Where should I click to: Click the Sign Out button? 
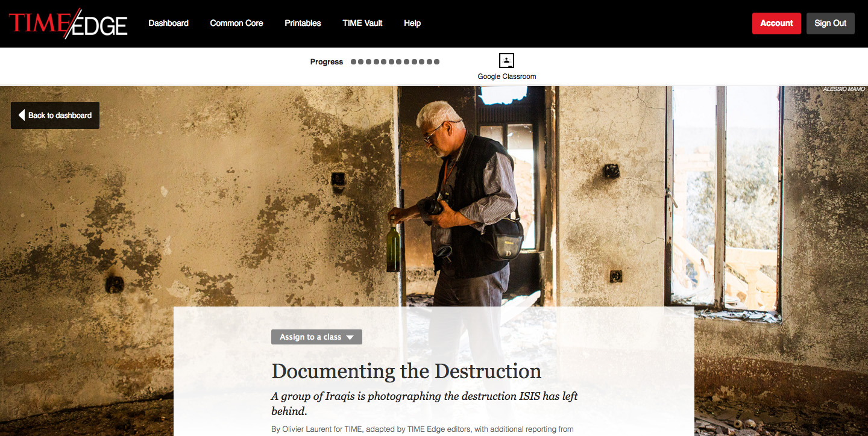pyautogui.click(x=831, y=23)
